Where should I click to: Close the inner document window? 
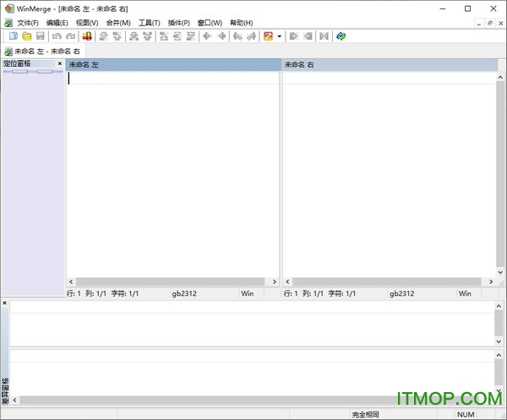point(501,24)
